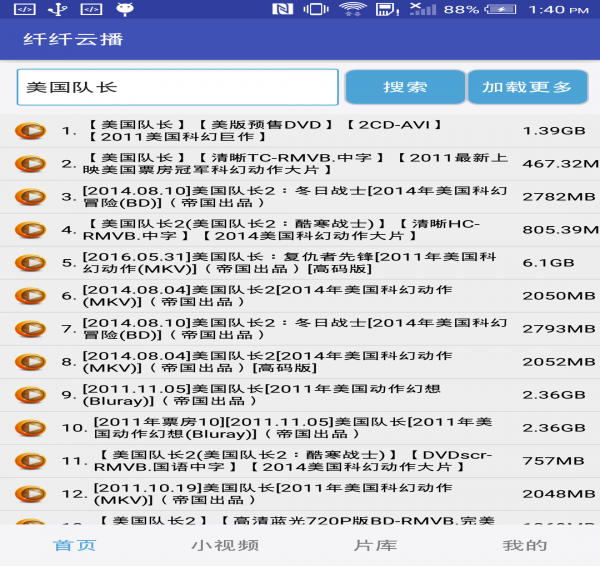Click the 加载更多 load more button

(x=528, y=87)
